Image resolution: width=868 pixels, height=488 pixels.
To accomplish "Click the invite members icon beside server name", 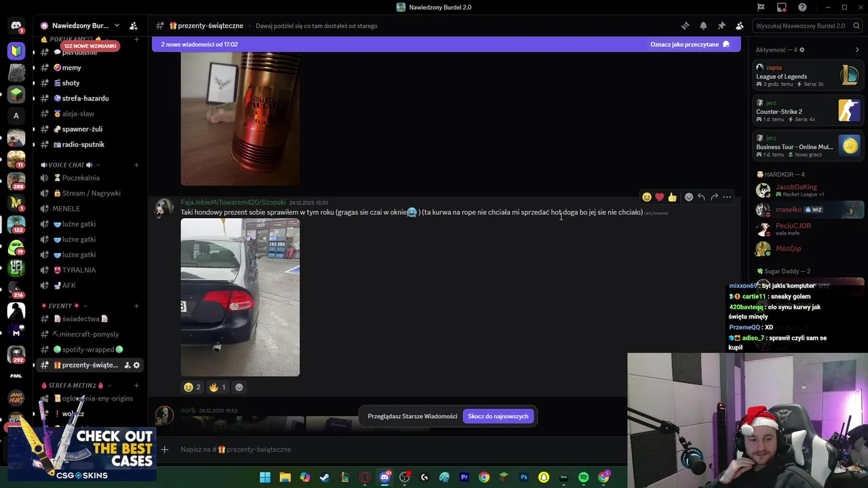I will click(134, 26).
